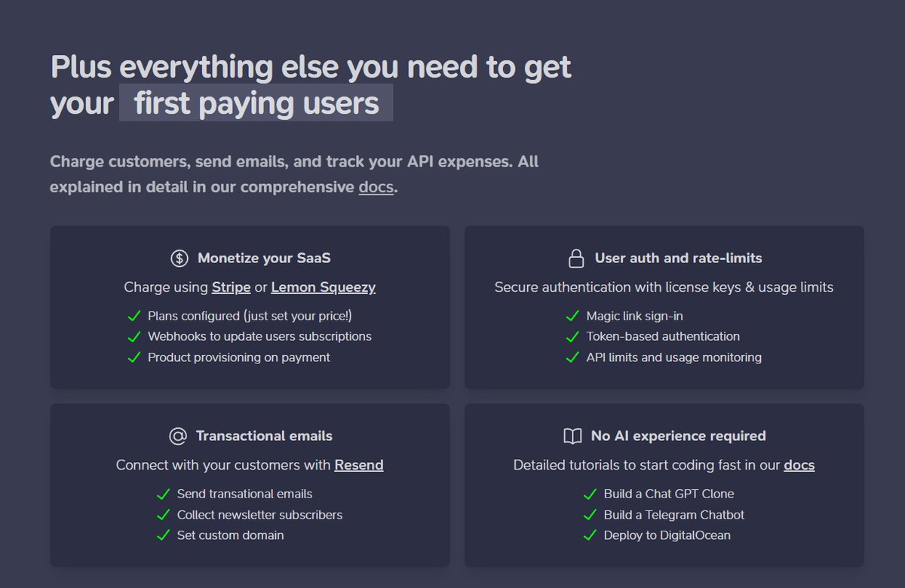Open the docs link in the intro paragraph
Image resolution: width=905 pixels, height=588 pixels.
point(376,187)
